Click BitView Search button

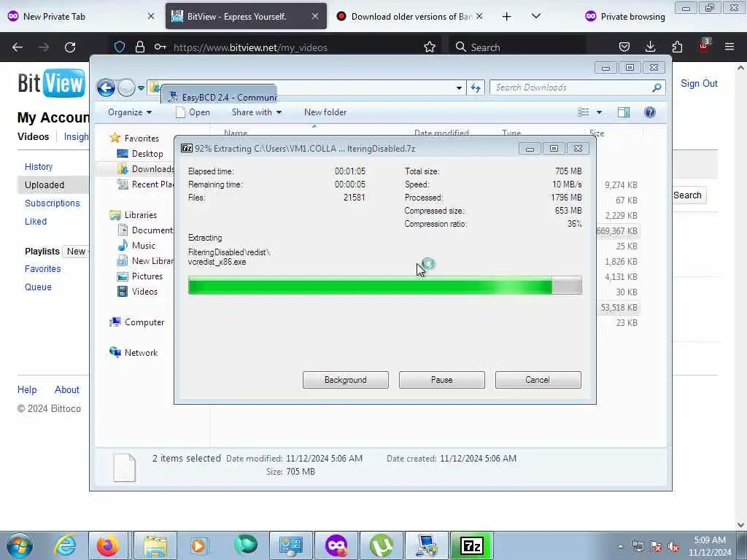coord(687,195)
